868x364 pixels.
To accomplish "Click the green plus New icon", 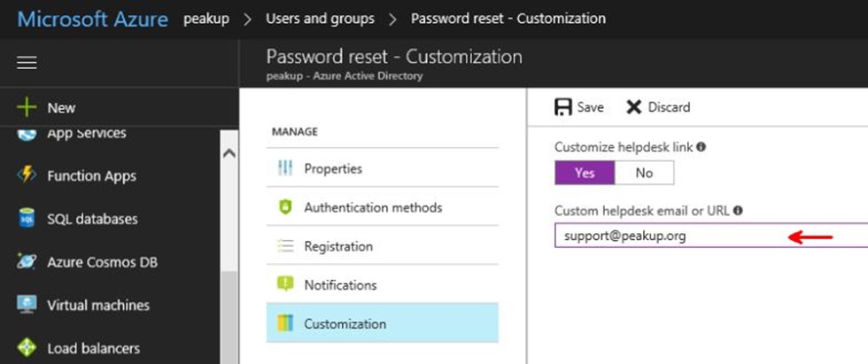I will click(27, 107).
